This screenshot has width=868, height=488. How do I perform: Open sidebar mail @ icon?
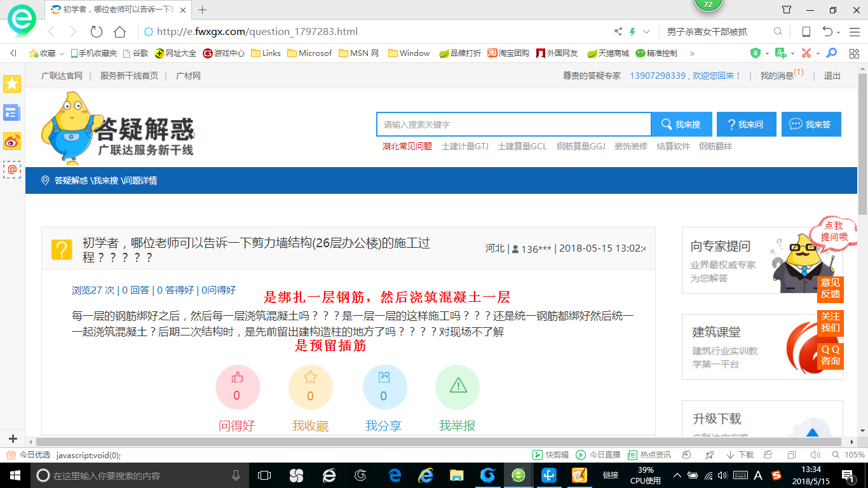12,170
